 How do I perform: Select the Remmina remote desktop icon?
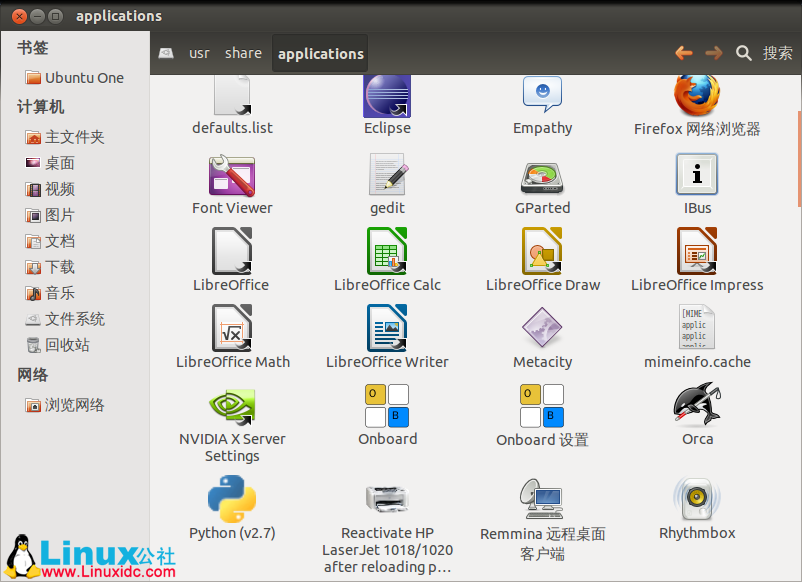pos(542,499)
